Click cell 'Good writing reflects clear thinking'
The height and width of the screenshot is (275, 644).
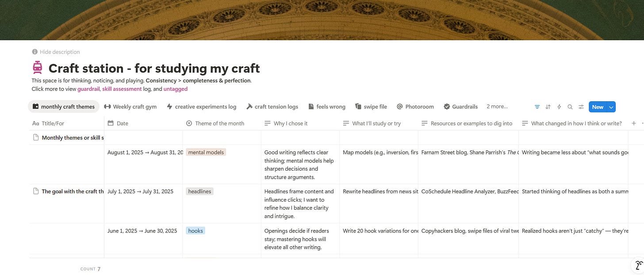pyautogui.click(x=300, y=164)
